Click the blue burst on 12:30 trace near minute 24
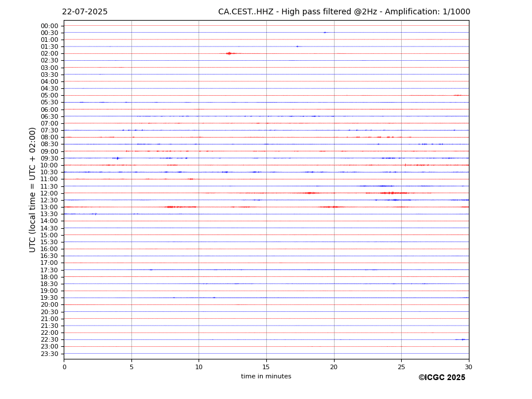Screen dimensions: 532x399 [395, 200]
